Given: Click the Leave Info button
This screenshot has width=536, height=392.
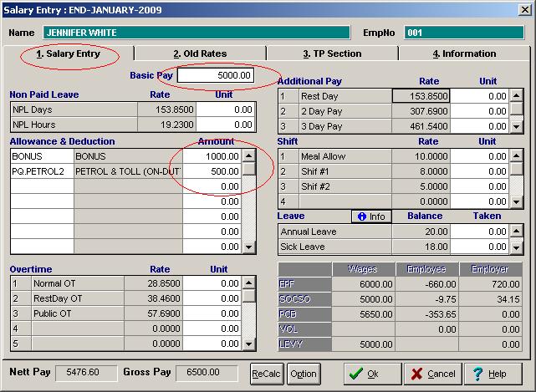Looking at the screenshot, I should 371,216.
